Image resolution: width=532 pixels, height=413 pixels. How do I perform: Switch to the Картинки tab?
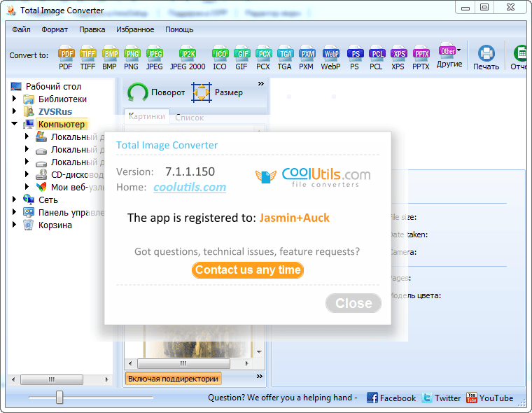(x=147, y=116)
